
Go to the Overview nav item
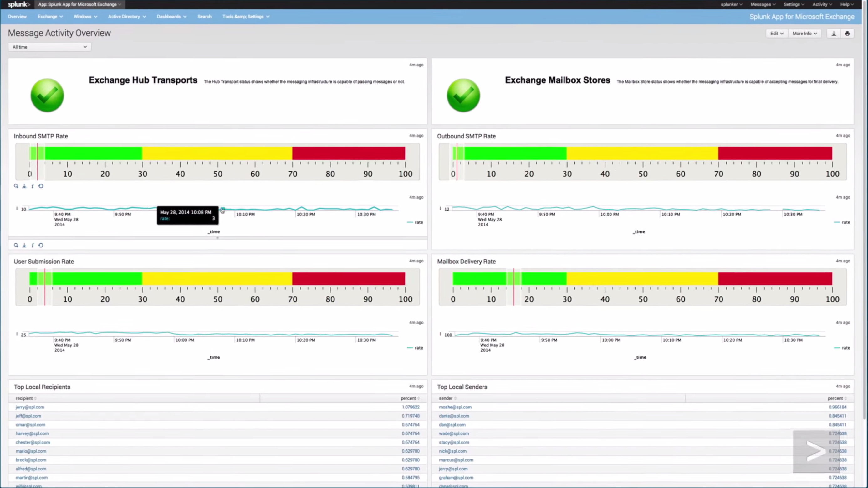pos(17,17)
